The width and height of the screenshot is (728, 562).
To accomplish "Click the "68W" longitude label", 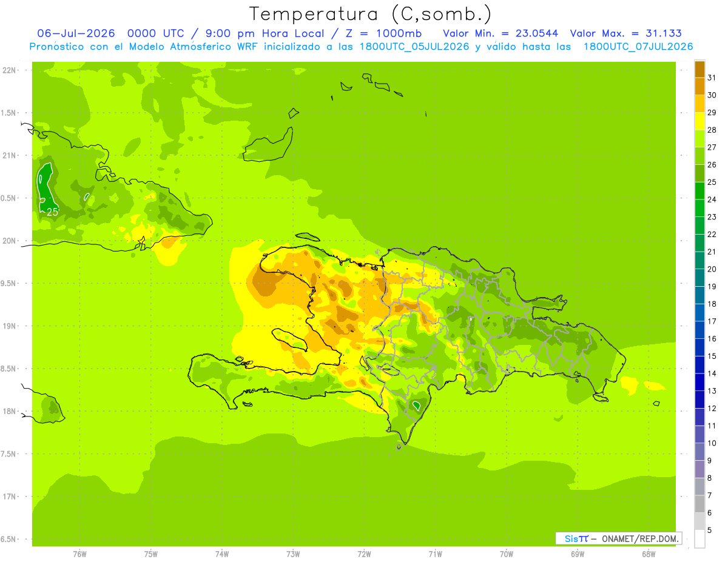I will [x=649, y=554].
